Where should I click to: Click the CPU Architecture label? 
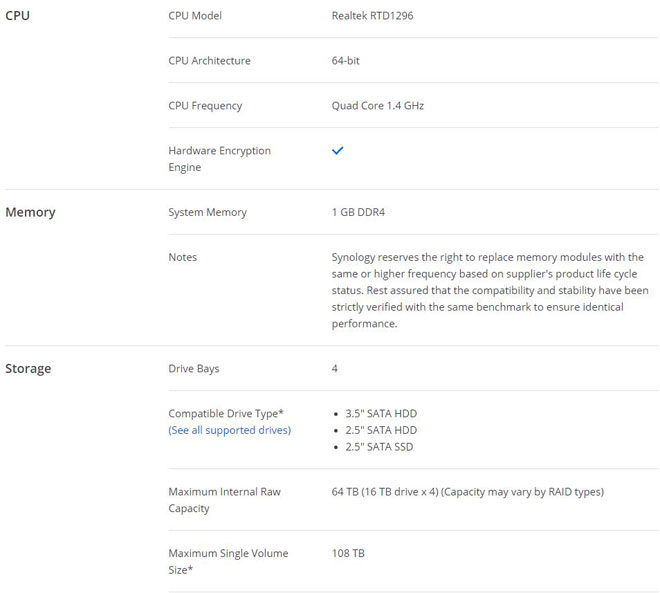(210, 61)
